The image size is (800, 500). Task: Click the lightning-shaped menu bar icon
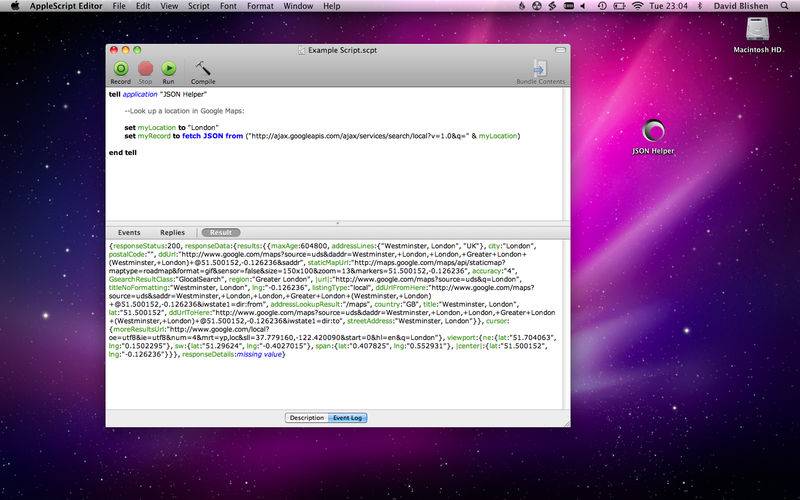coord(552,6)
